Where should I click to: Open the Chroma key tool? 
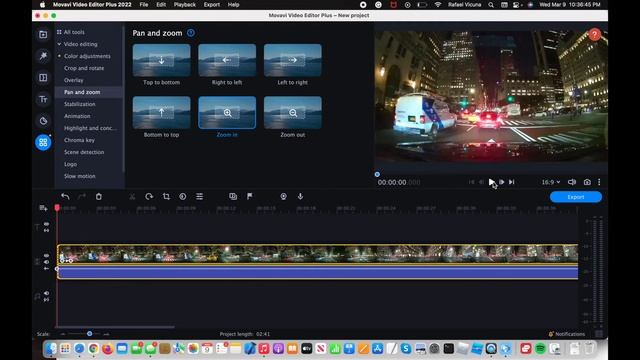click(x=79, y=140)
